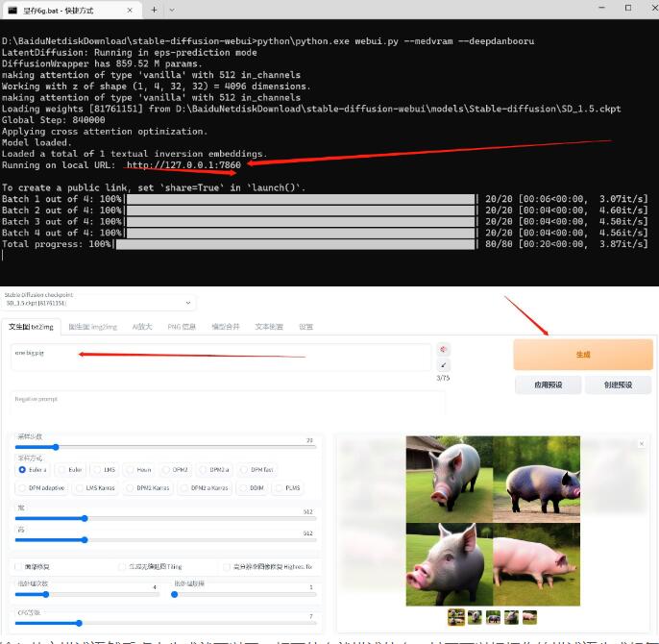The height and width of the screenshot is (644, 659).
Task: Enable the Highres. fix checkbox
Action: pos(226,566)
